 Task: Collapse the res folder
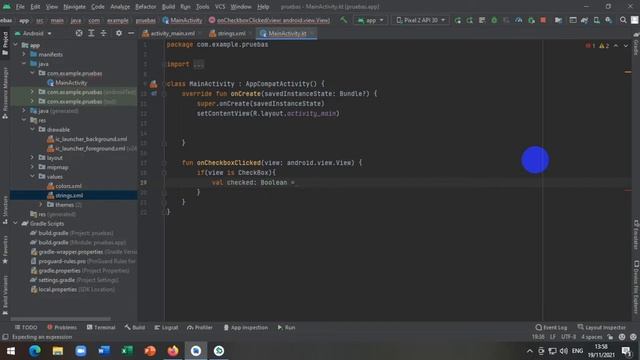[24, 120]
